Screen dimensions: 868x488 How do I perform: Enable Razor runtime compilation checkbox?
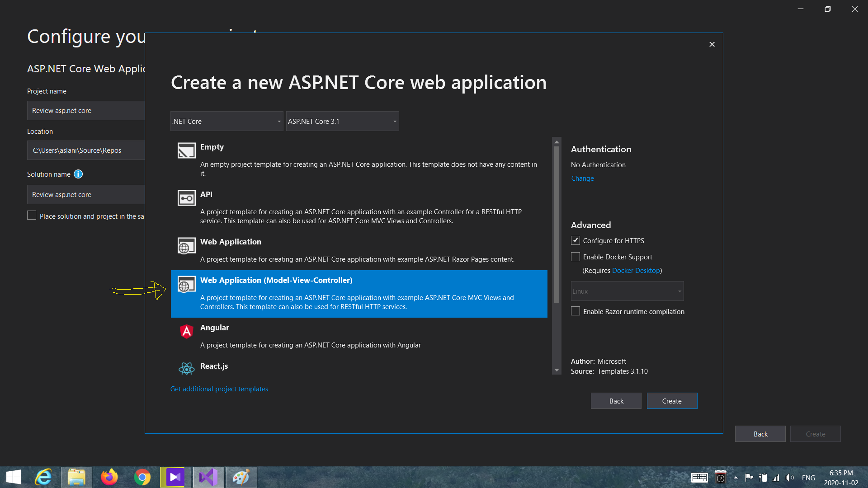pyautogui.click(x=576, y=311)
